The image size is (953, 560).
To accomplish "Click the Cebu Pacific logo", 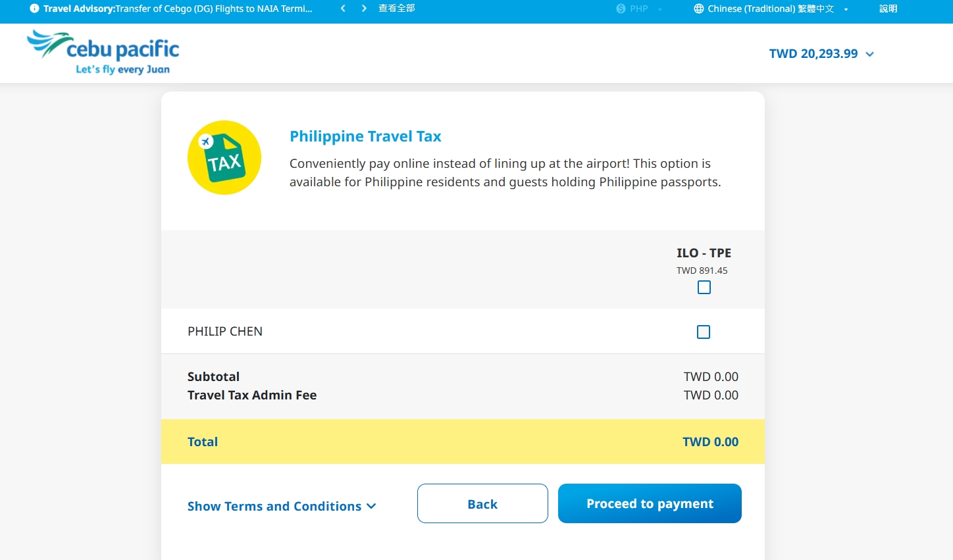I will pyautogui.click(x=103, y=53).
